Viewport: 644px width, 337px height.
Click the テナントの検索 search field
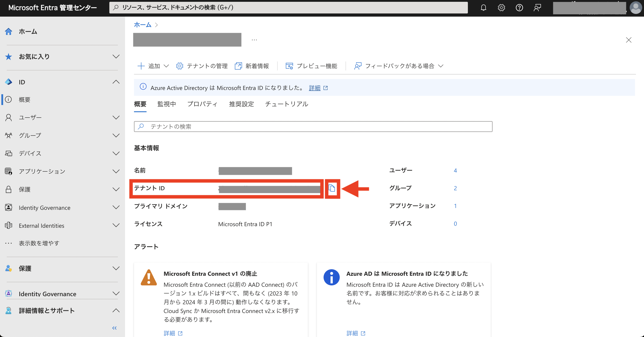click(x=313, y=127)
